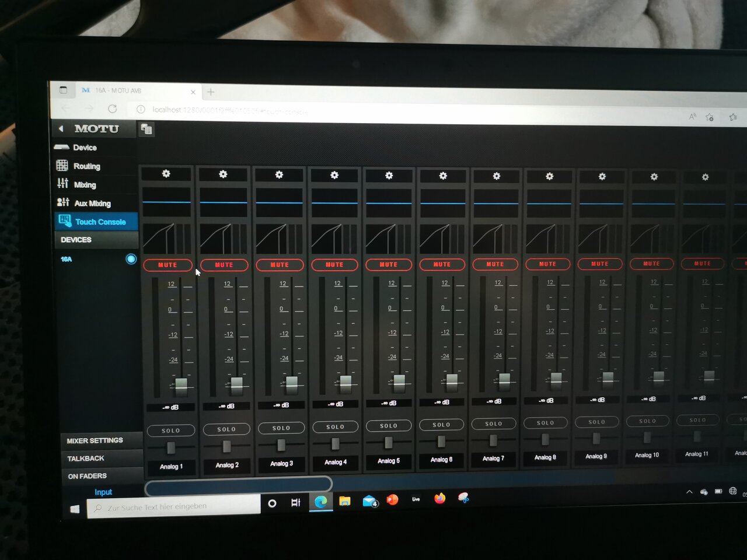
Task: Click the pan slider under Analog 2 solo
Action: tap(226, 446)
